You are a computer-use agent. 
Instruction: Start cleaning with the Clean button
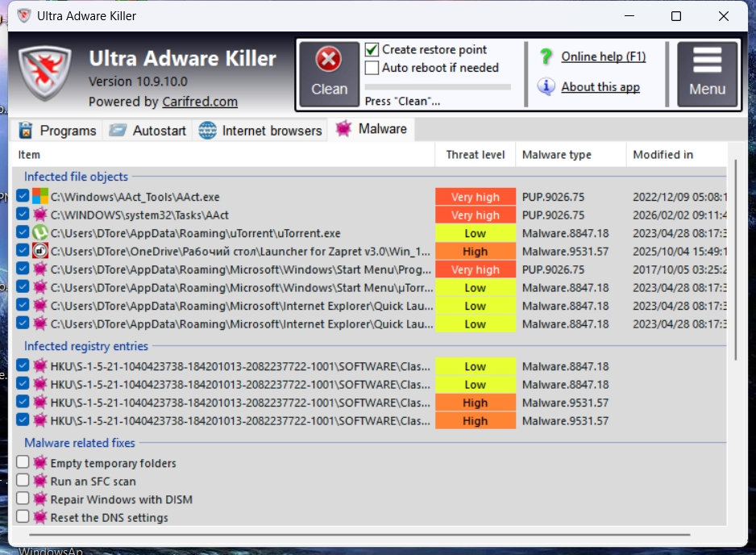coord(330,74)
